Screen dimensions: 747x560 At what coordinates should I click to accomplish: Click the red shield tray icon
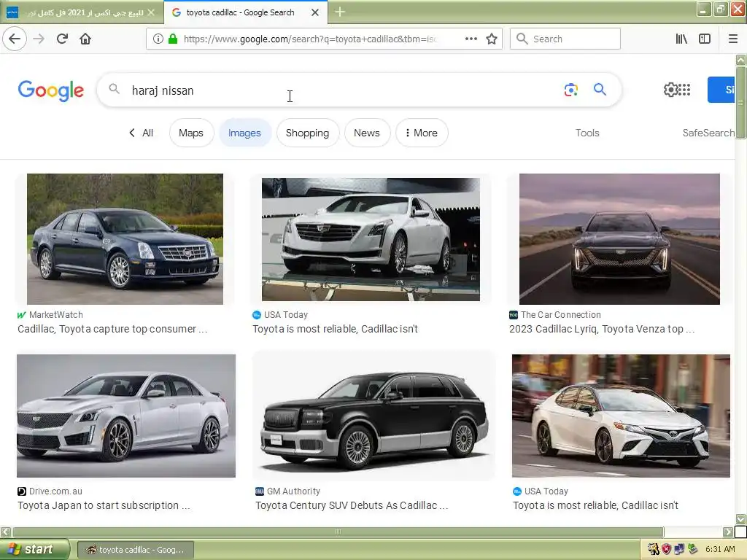point(666,550)
